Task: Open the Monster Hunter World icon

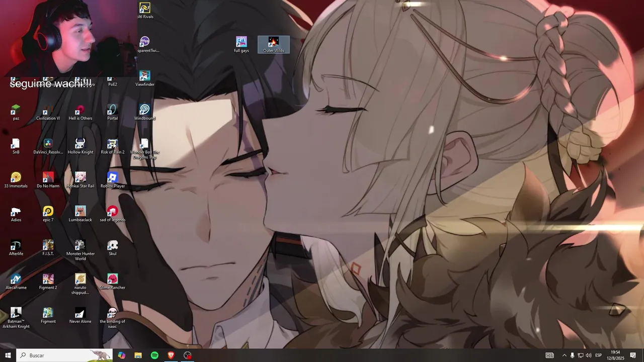Action: (80, 250)
